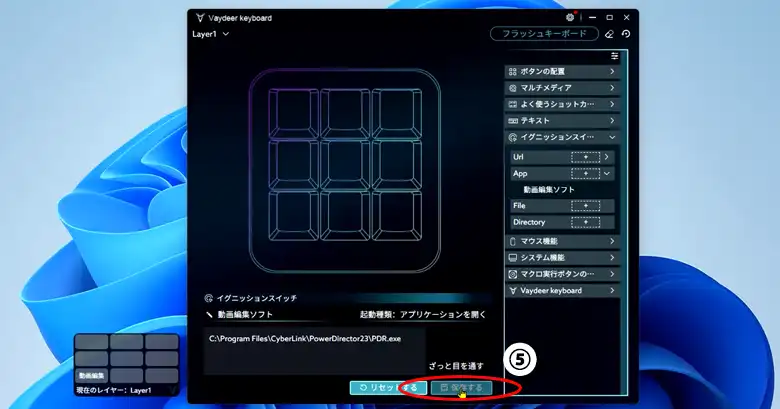The width and height of the screenshot is (780, 409).
Task: Click the eraser clear icon
Action: 609,34
